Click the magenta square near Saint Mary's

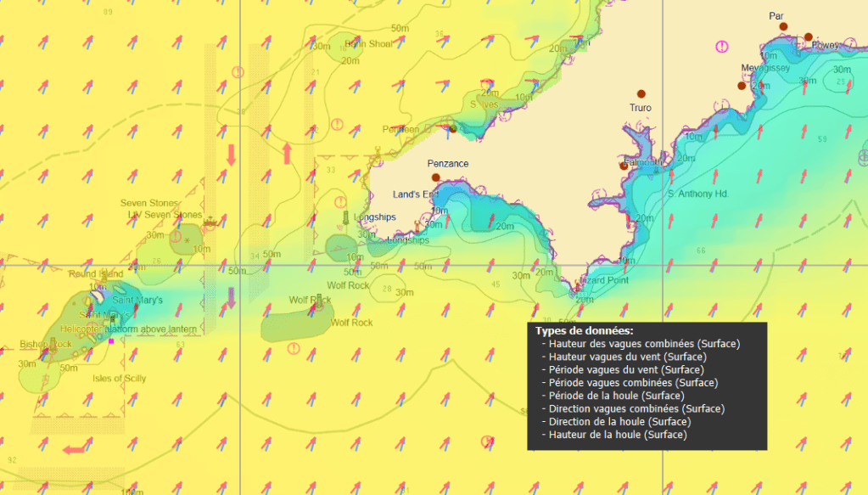[111, 341]
